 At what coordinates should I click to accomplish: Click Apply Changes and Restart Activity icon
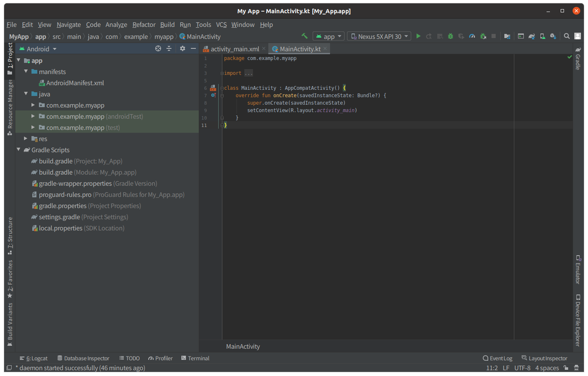pyautogui.click(x=429, y=36)
